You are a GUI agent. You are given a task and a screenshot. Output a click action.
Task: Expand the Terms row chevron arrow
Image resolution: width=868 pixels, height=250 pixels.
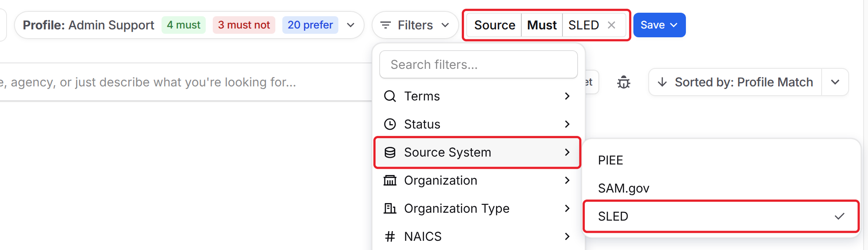(567, 96)
